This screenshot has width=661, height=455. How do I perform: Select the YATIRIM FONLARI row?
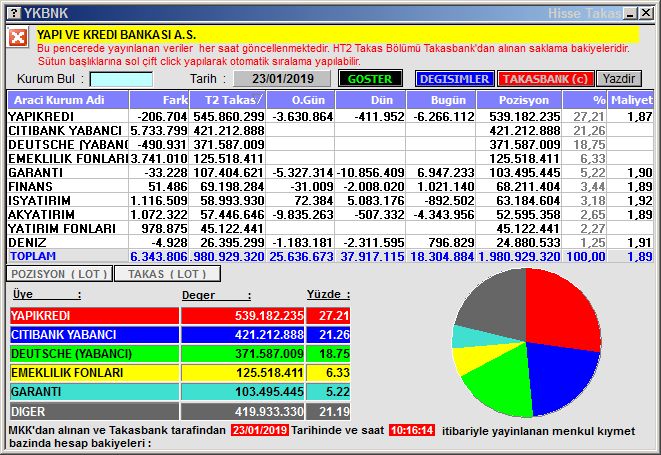click(330, 228)
